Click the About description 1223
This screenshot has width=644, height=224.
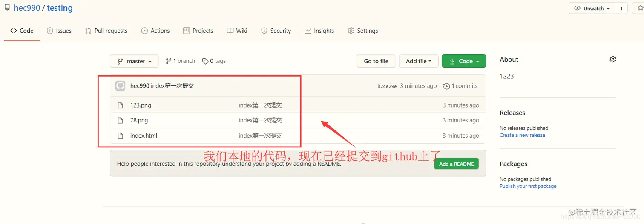507,76
